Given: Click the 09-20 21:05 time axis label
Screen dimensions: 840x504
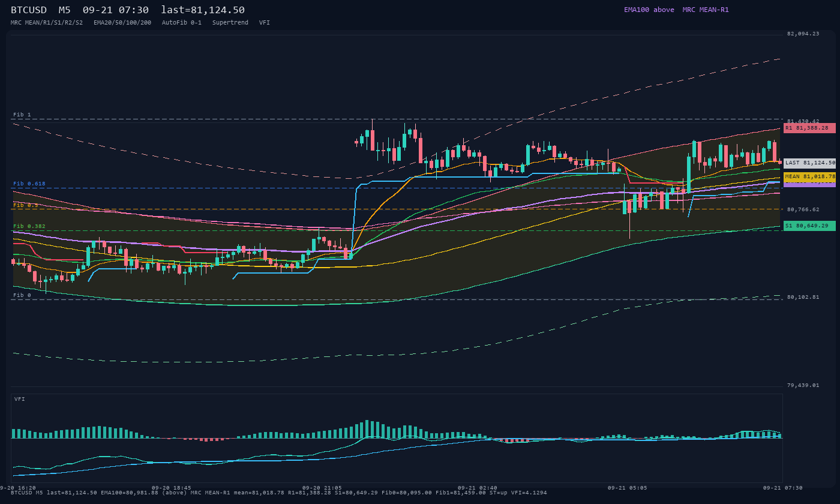Looking at the screenshot, I should coord(322,488).
